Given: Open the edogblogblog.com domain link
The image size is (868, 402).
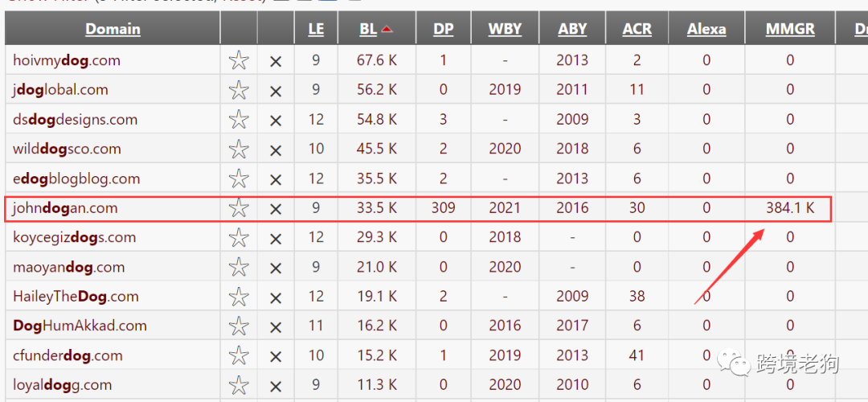Looking at the screenshot, I should point(76,178).
